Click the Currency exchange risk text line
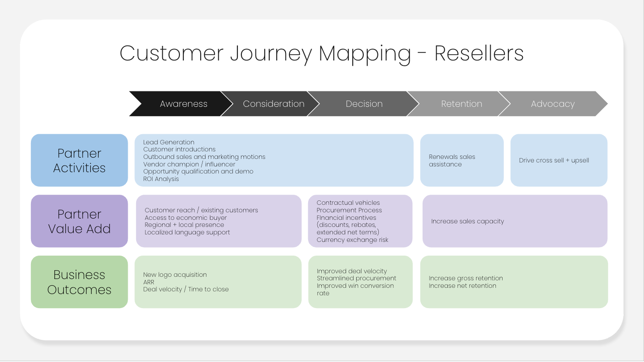 coord(352,240)
